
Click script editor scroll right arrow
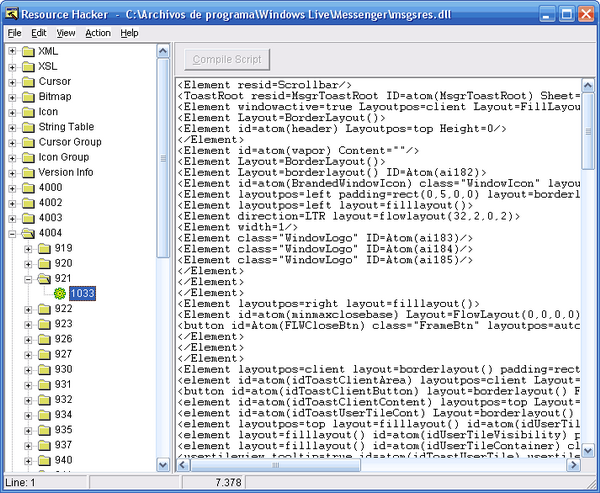[573, 465]
